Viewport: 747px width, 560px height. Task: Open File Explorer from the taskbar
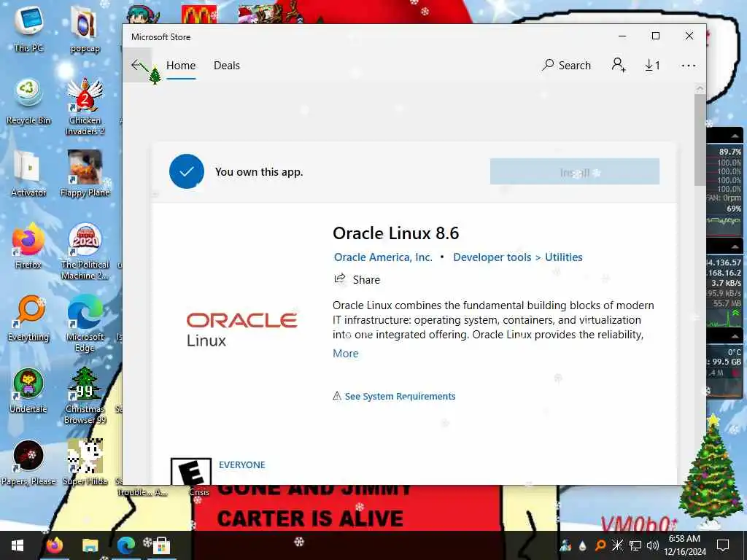[90, 545]
